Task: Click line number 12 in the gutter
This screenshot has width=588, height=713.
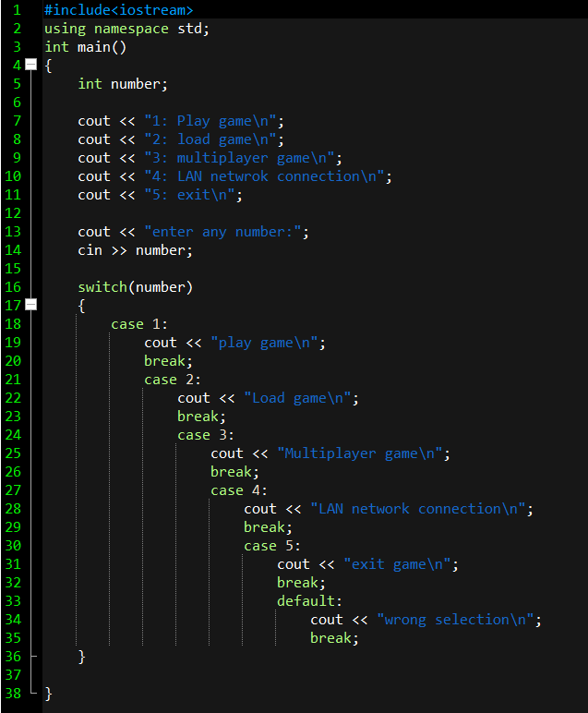Action: [x=13, y=213]
